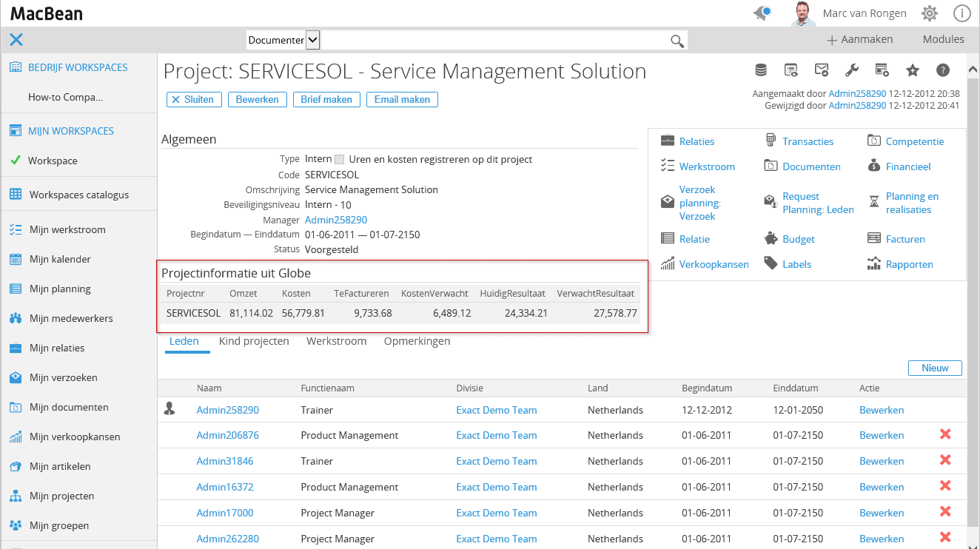980x549 pixels.
Task: Click the wrench tool icon
Action: coord(852,70)
